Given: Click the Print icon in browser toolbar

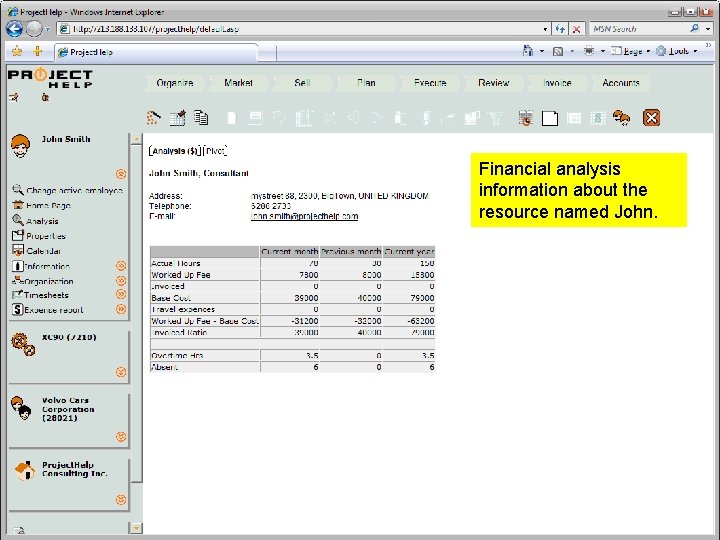Looking at the screenshot, I should point(589,51).
